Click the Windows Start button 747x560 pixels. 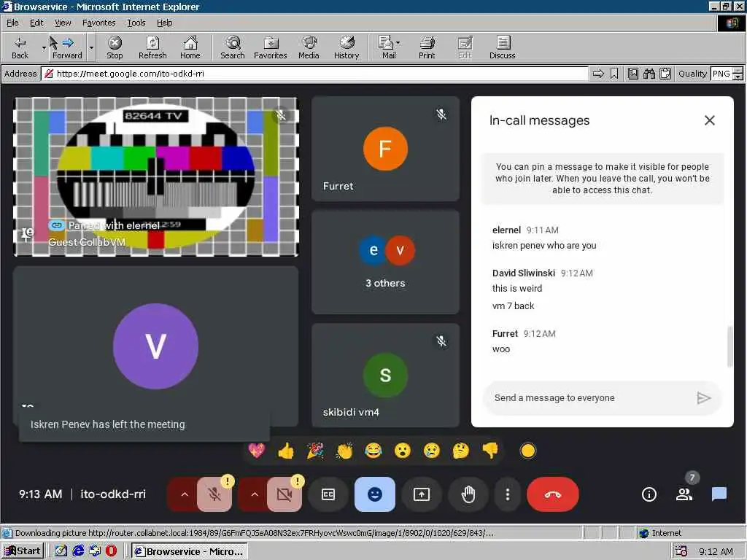pyautogui.click(x=23, y=551)
